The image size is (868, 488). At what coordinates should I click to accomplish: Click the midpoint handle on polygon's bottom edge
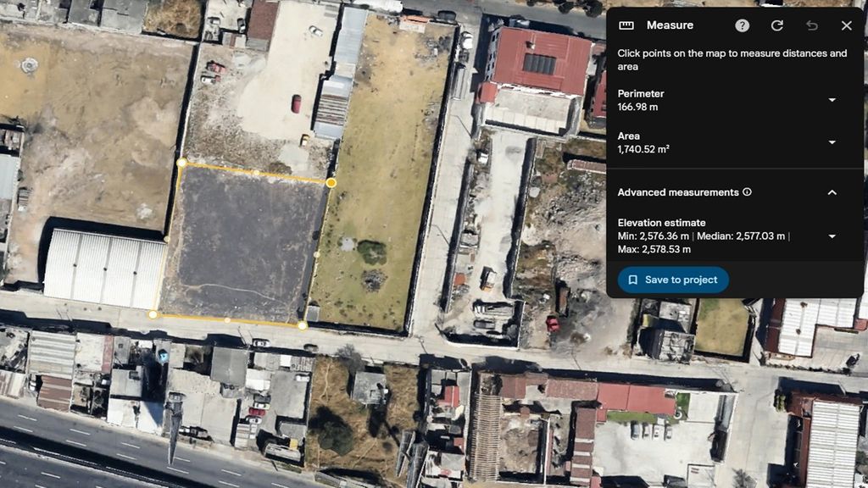[x=227, y=319]
